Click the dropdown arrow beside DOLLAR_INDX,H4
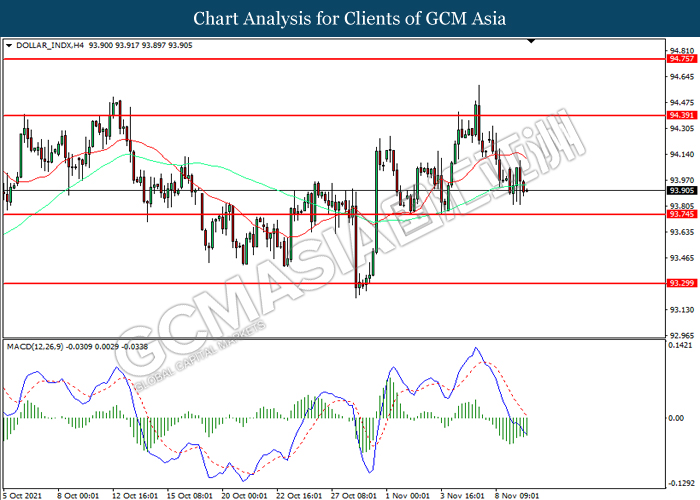 pos(9,46)
